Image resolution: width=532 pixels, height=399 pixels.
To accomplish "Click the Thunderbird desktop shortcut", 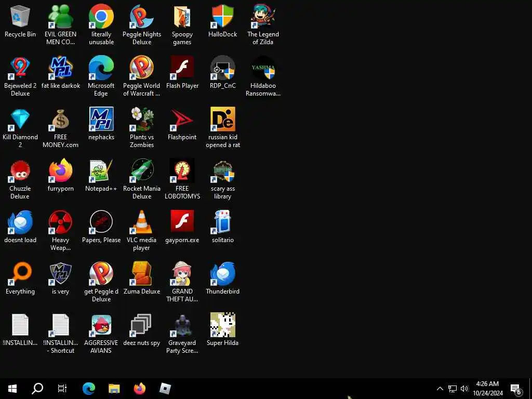I will (x=222, y=273).
